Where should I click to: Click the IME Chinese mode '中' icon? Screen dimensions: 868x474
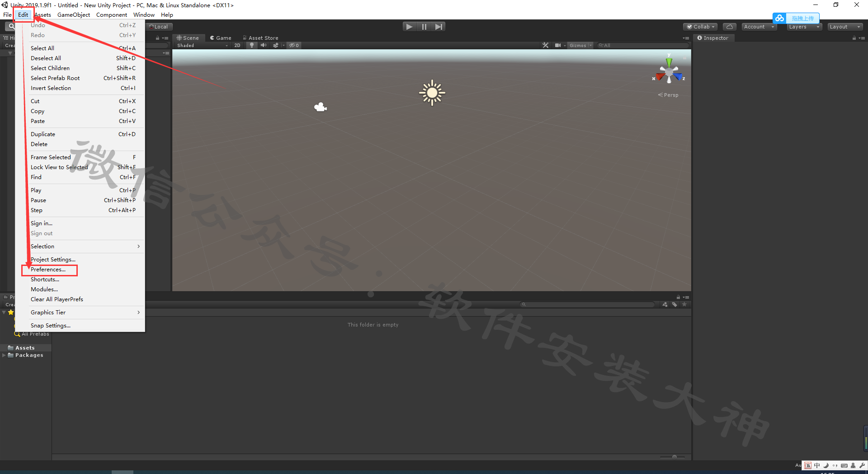(817, 465)
